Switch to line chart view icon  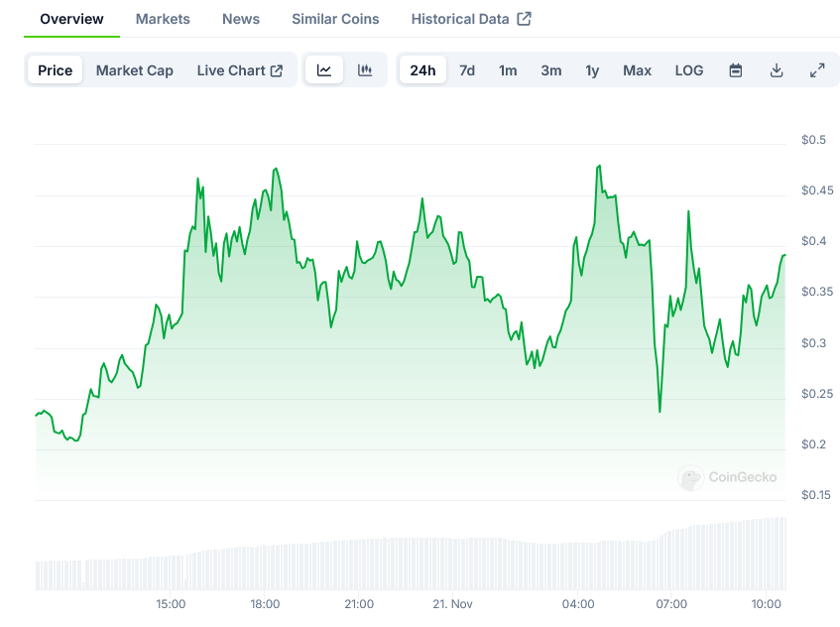coord(324,70)
